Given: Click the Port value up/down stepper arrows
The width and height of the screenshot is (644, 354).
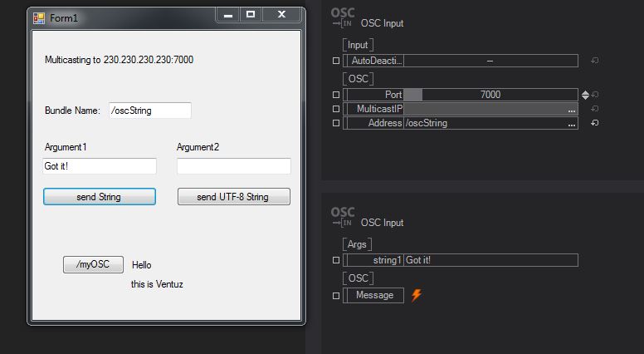Looking at the screenshot, I should (x=585, y=95).
